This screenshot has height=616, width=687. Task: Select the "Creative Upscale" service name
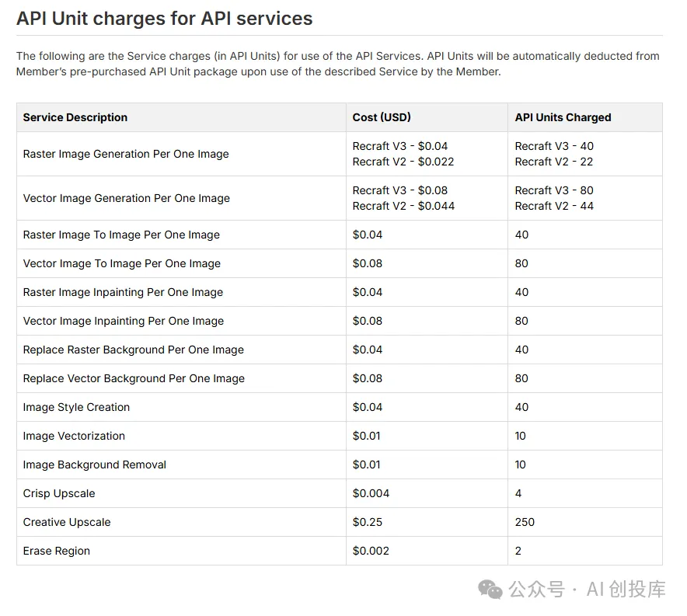pos(67,522)
